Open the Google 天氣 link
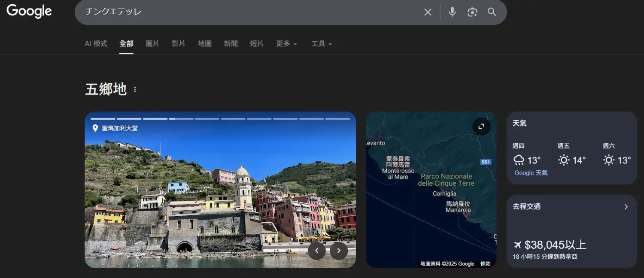Viewport: 644px width, 278px height. [531, 173]
